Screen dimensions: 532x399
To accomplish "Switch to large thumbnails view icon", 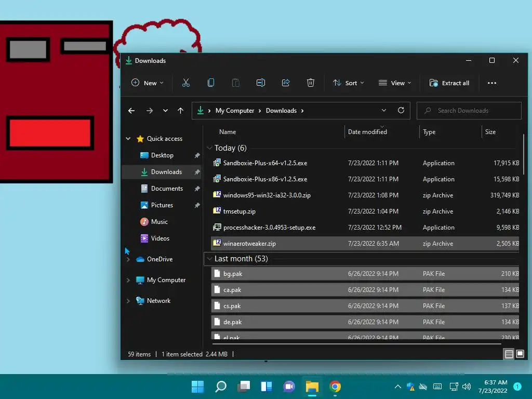I will (520, 354).
